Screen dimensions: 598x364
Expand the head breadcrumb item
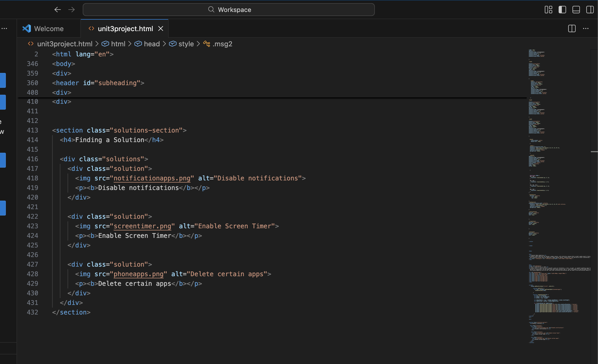click(x=152, y=44)
